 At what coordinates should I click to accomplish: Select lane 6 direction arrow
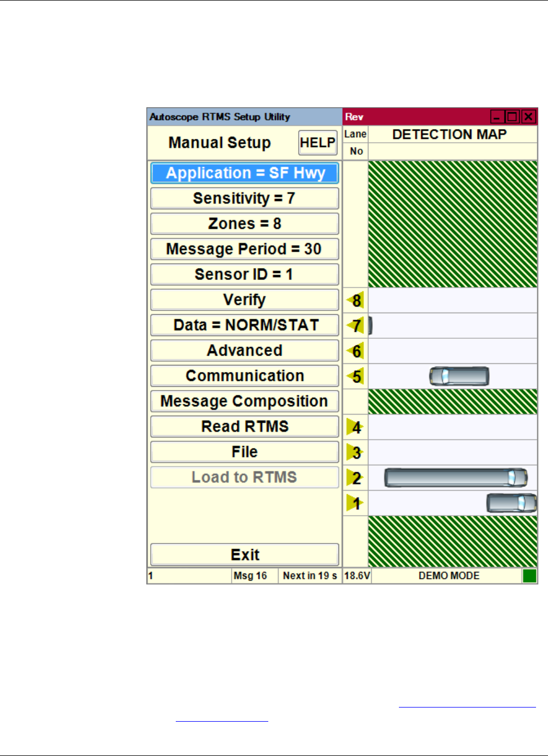(x=355, y=351)
